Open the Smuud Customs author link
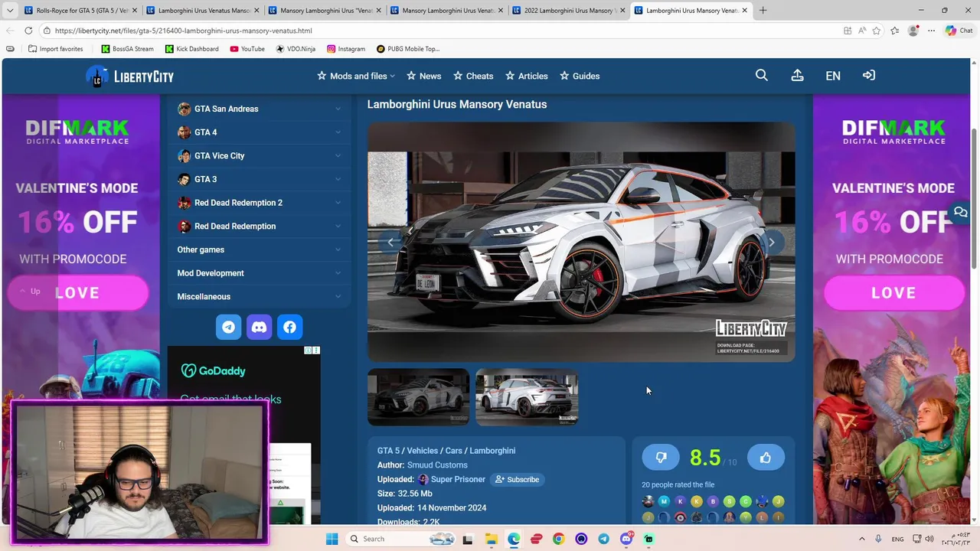The width and height of the screenshot is (980, 551). [437, 465]
